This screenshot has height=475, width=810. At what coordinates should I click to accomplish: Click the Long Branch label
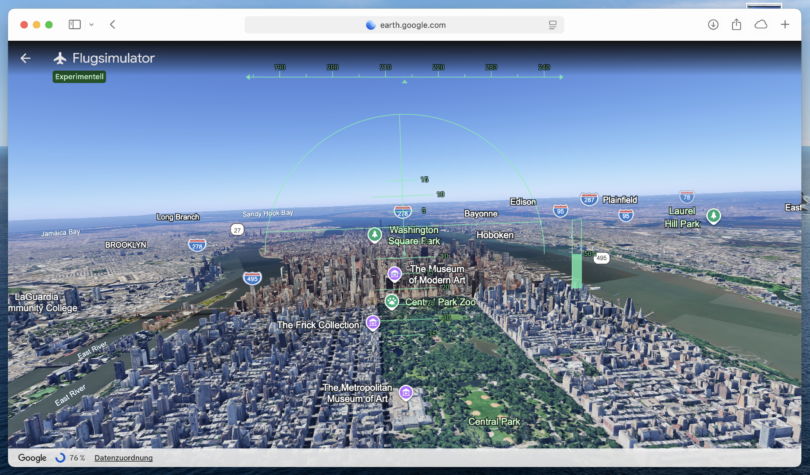tap(178, 217)
